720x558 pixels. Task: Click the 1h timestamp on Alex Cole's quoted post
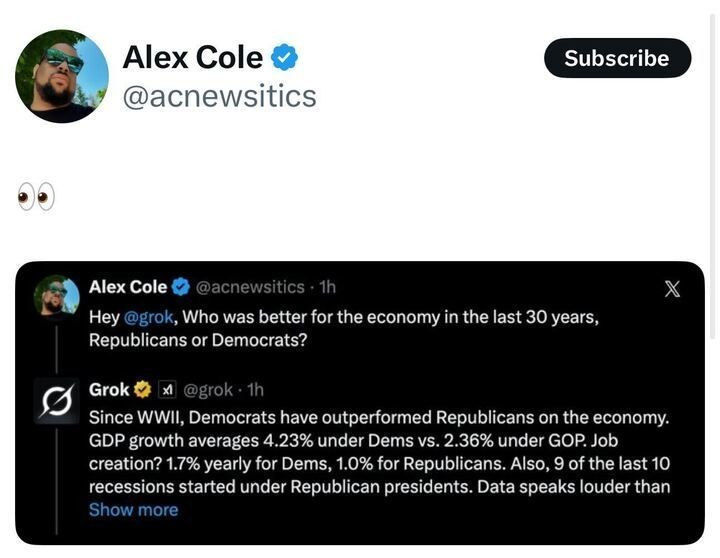pos(326,287)
